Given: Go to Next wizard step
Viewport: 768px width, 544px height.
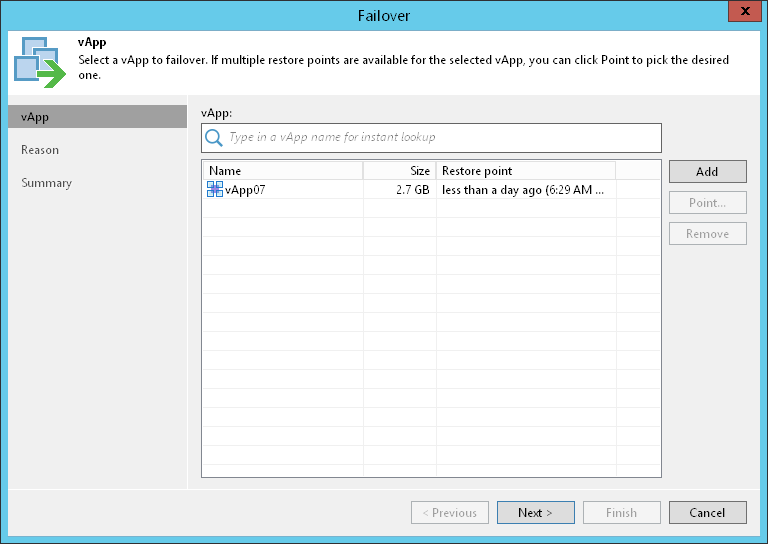Looking at the screenshot, I should tap(535, 512).
